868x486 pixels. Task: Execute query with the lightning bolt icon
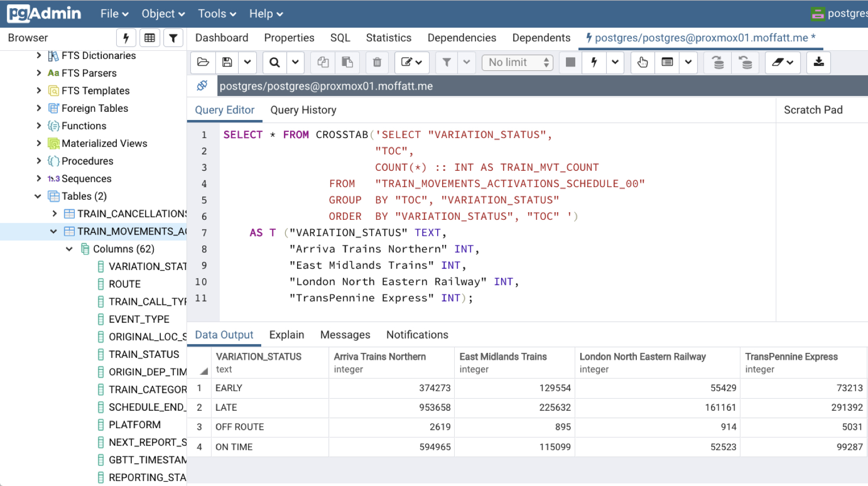click(594, 62)
